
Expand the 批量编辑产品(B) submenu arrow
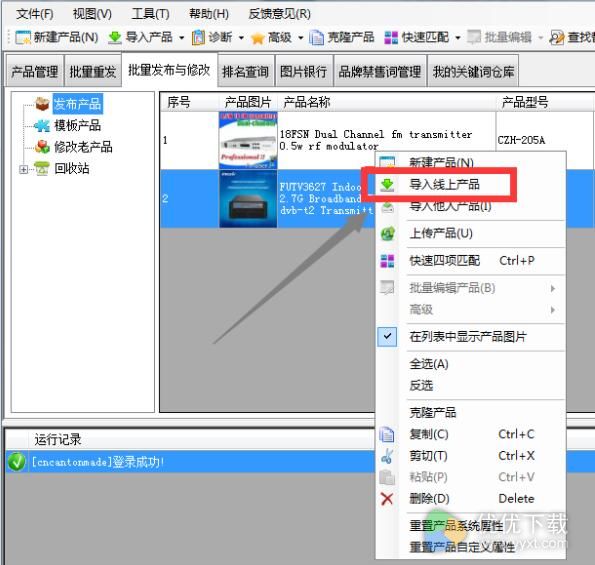553,288
